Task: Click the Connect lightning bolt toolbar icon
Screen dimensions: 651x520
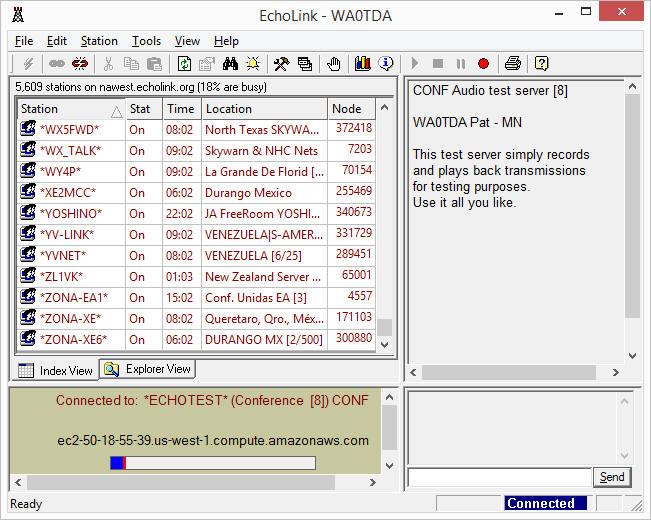Action: click(x=28, y=64)
